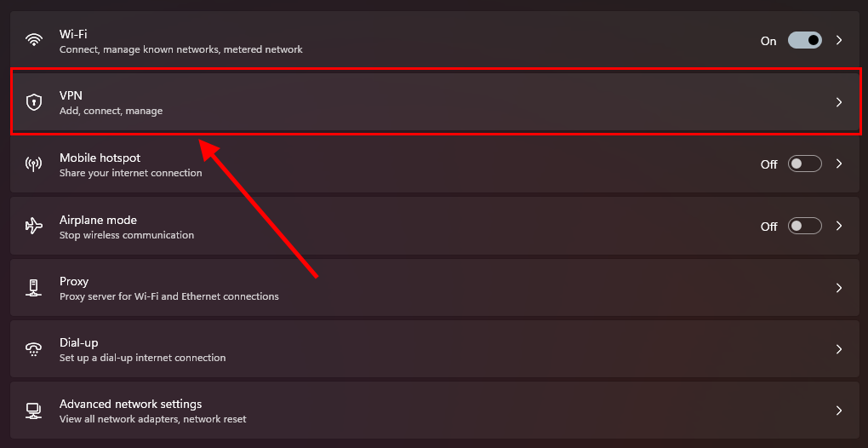Click the Advanced network settings monitor icon
Screen dimensions: 868x448
click(34, 411)
